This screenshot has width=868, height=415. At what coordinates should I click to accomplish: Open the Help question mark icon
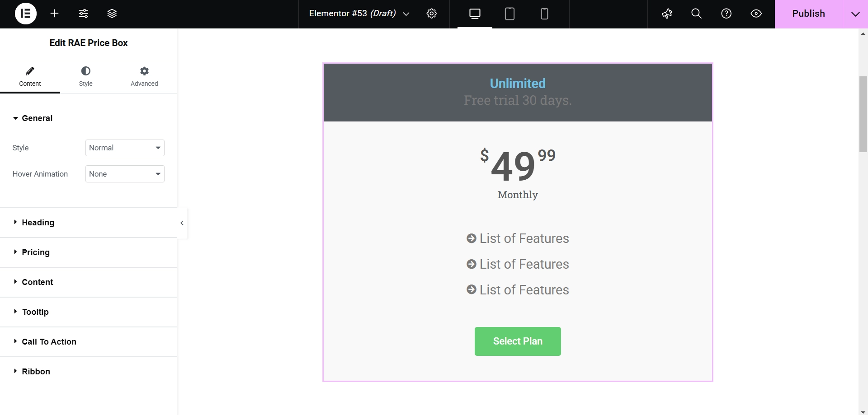pyautogui.click(x=726, y=14)
